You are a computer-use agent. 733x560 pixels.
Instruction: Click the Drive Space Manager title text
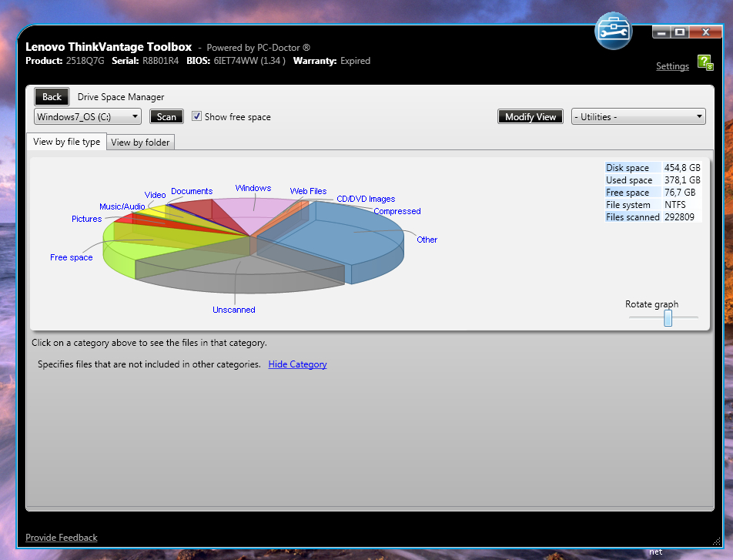coord(121,97)
